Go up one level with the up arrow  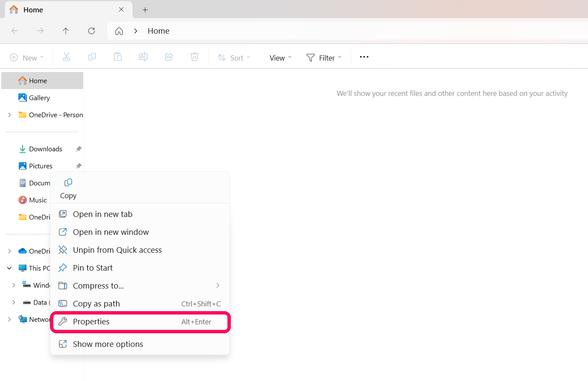click(x=66, y=31)
